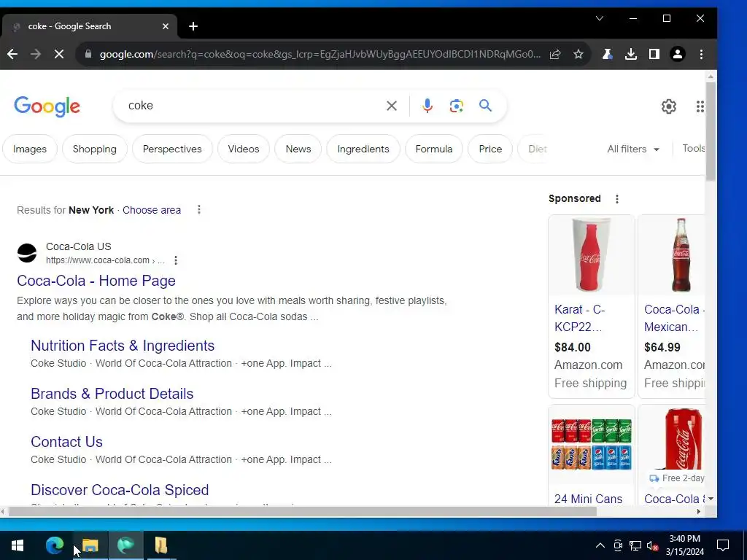Toggle the browser side panel
This screenshot has height=560, width=747.
(x=654, y=54)
